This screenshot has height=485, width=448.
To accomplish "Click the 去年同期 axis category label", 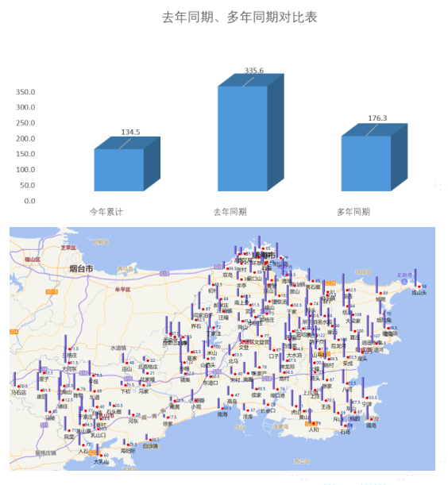I will point(230,212).
